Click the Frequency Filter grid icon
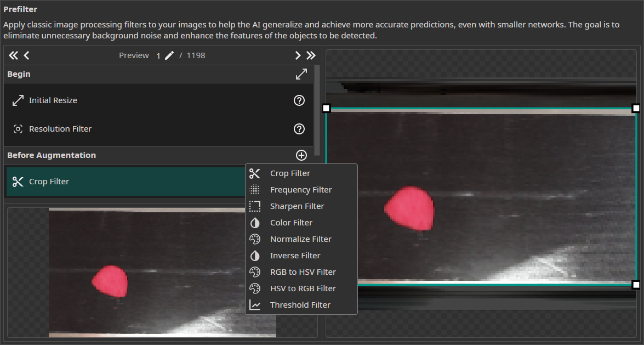Screen dimensions: 644x345 (255, 190)
